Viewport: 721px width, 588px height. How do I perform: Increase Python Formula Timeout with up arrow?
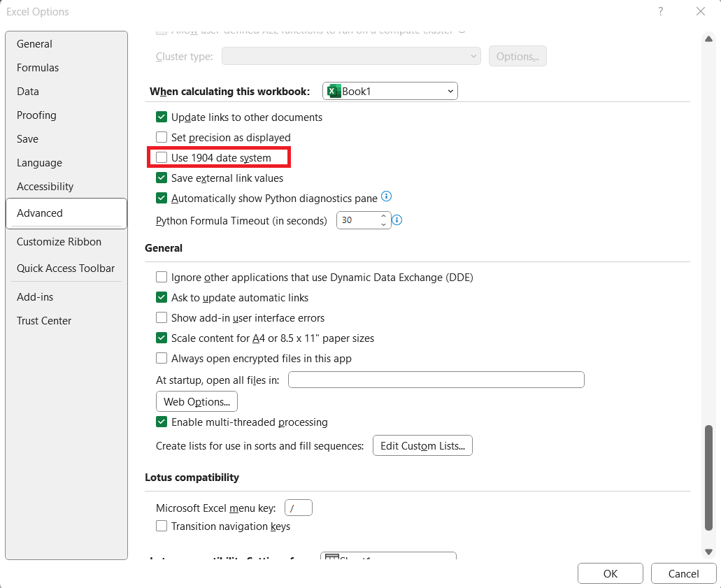click(383, 215)
